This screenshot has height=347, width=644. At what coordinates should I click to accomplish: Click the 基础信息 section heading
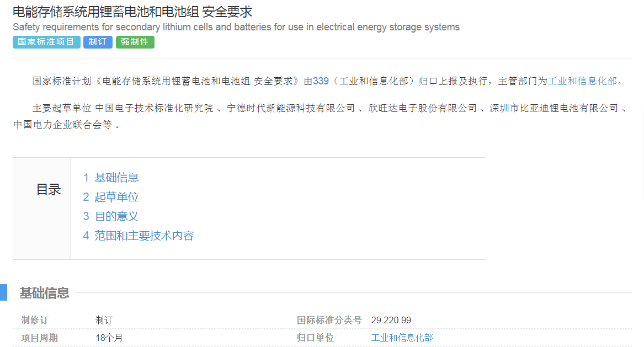tap(45, 293)
